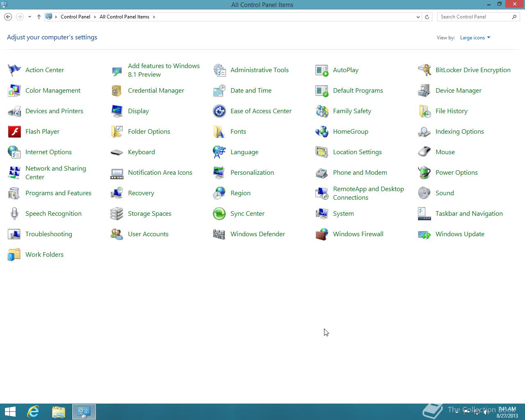Open the Notification Area Icons link
This screenshot has width=525, height=420.
(160, 173)
